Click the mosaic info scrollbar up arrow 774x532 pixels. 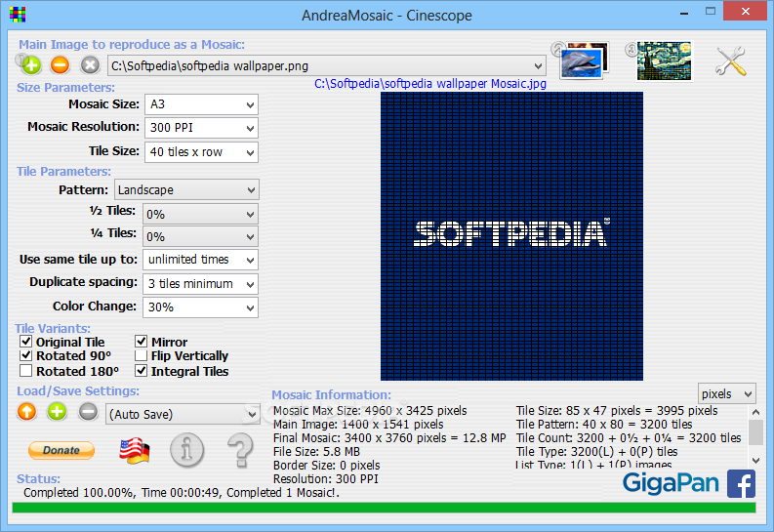[x=755, y=412]
